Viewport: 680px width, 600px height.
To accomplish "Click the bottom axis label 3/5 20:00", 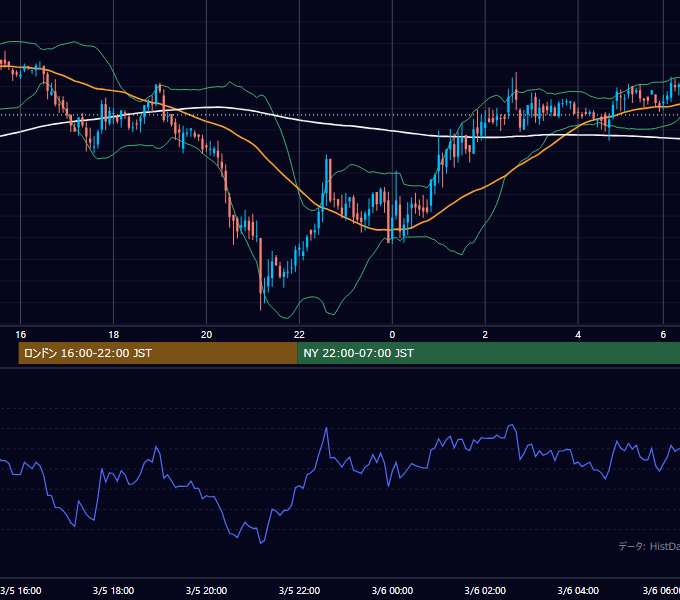I will (206, 590).
